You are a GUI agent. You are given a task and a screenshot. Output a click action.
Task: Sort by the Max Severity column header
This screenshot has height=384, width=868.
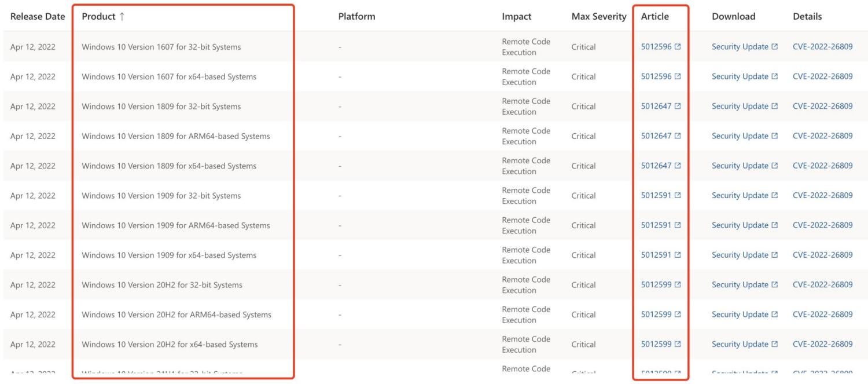[x=599, y=17]
